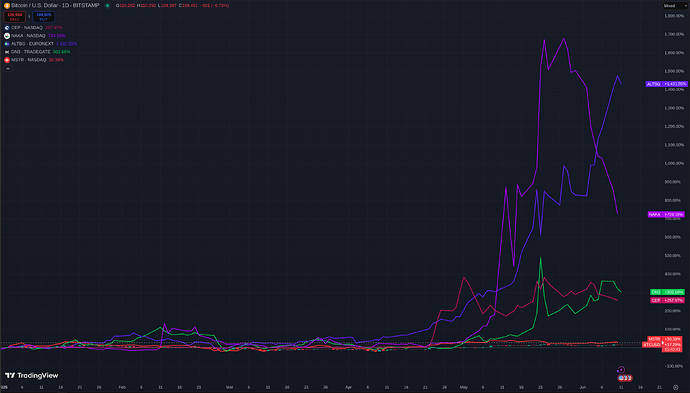Click the green DN3 price scale label

(667, 292)
